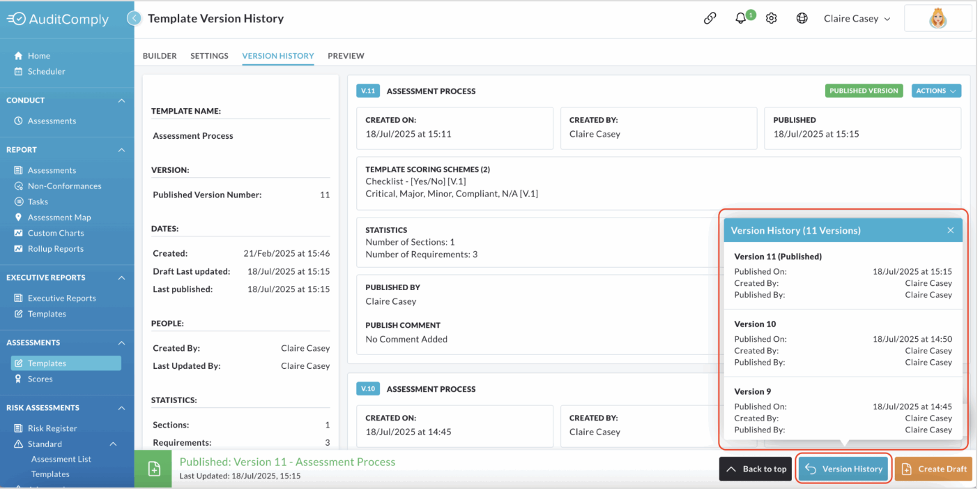
Task: Collapse the Standard submenu
Action: (x=113, y=444)
